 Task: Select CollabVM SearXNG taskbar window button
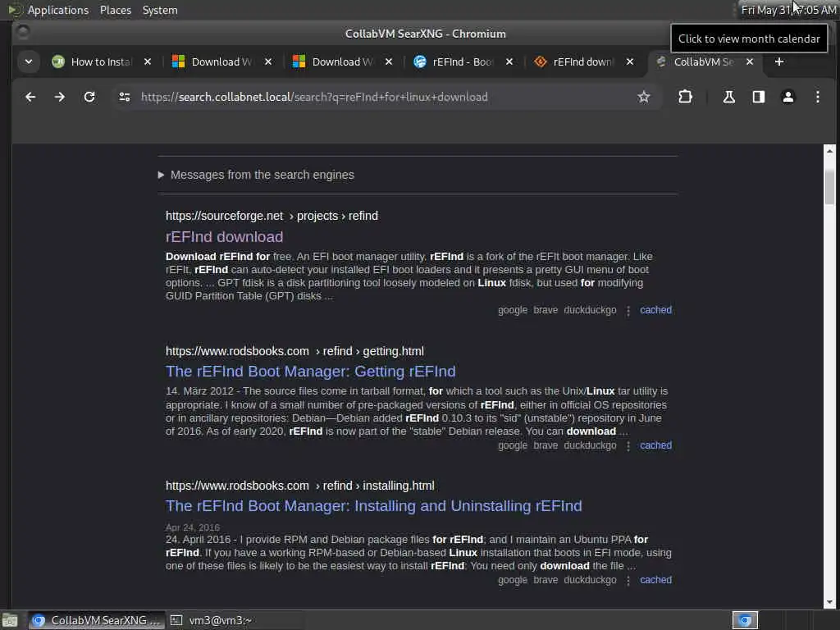point(98,620)
